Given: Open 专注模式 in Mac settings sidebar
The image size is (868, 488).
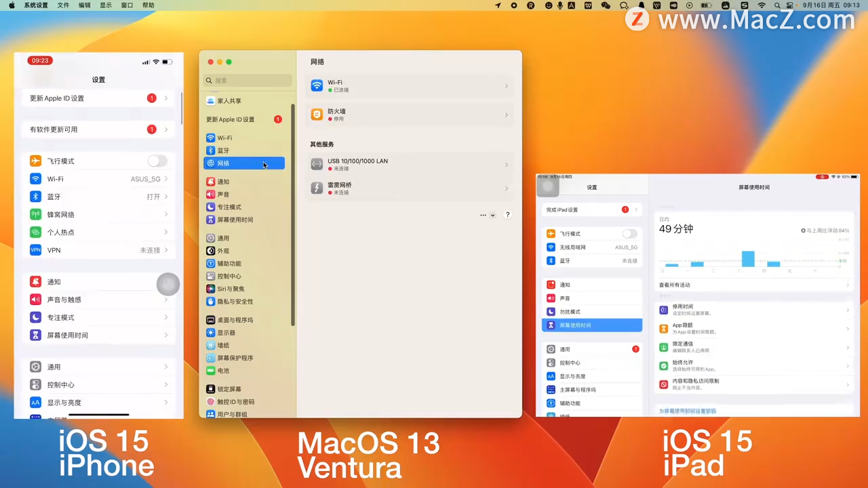Looking at the screenshot, I should coord(244,207).
